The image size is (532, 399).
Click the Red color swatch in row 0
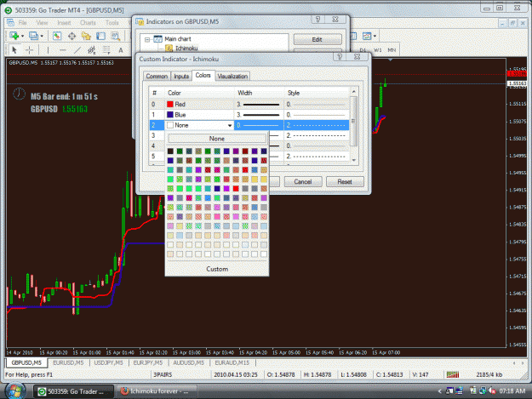[x=170, y=104]
